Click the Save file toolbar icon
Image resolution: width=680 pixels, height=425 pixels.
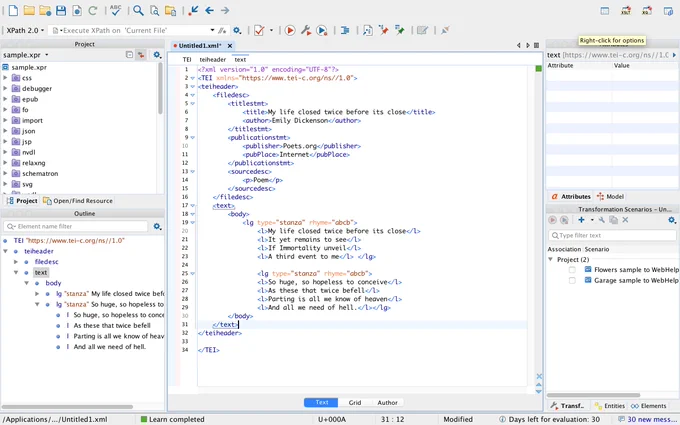61,10
